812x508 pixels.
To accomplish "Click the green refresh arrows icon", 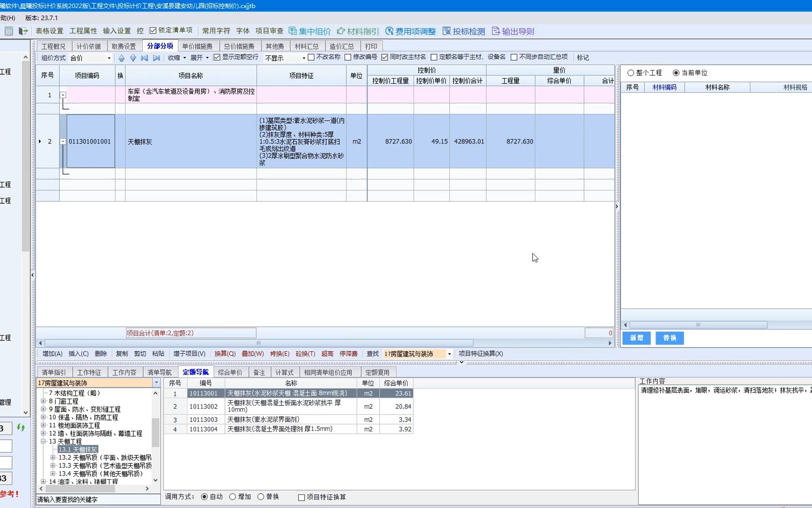I will pos(21,428).
